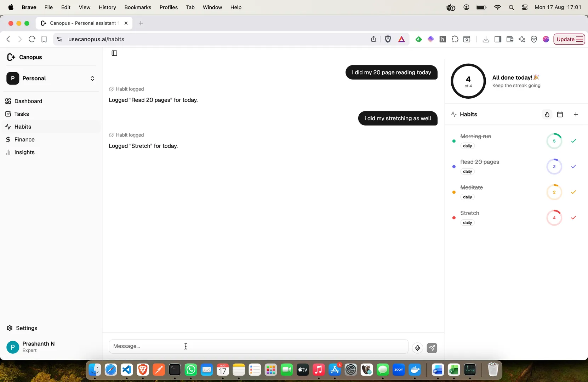Screen dimensions: 588x382
Task: Uncheck the Morning run habit checkmark
Action: pos(573,141)
